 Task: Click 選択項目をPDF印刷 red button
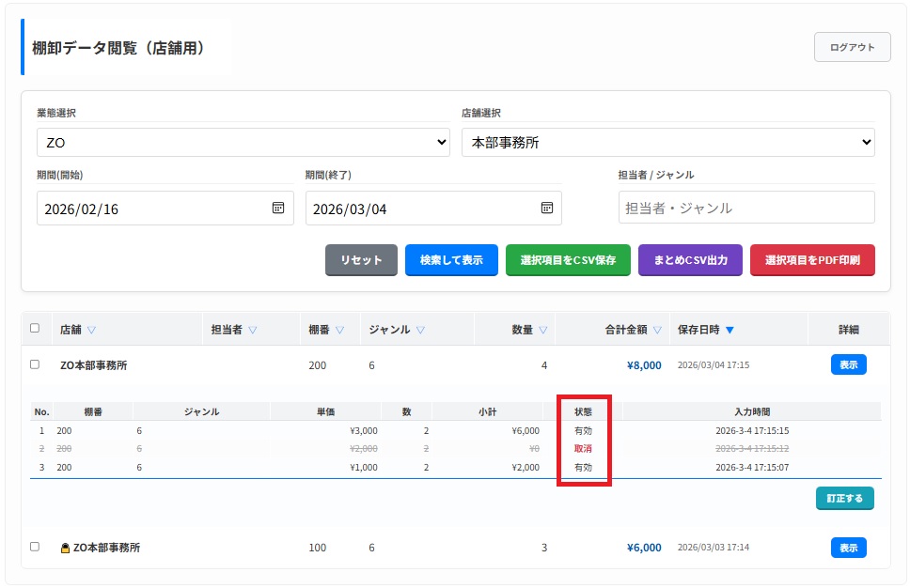pyautogui.click(x=812, y=260)
